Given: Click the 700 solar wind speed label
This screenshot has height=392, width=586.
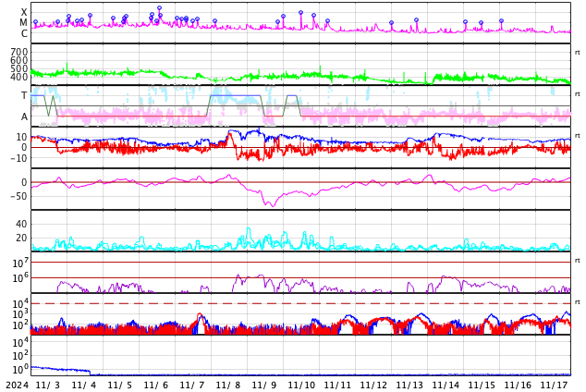Looking at the screenshot, I should click(19, 52).
